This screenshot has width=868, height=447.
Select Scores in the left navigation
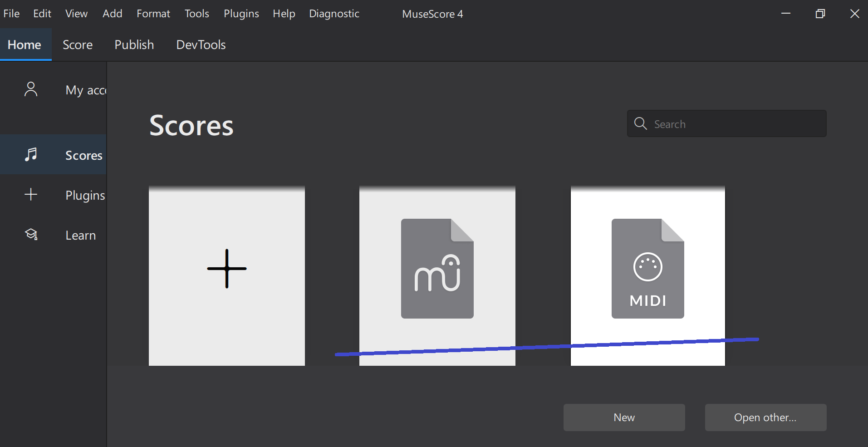[83, 155]
